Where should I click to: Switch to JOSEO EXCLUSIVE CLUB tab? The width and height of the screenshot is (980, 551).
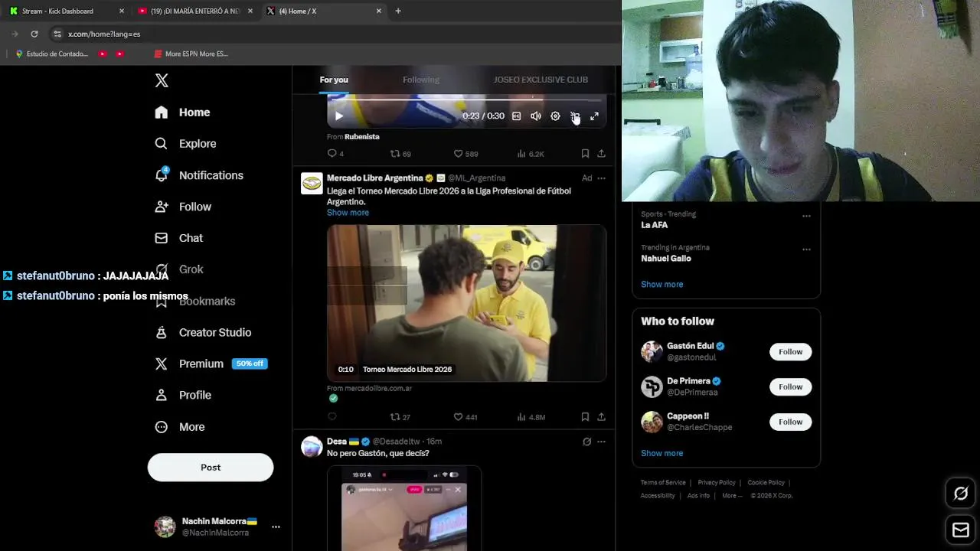pos(541,80)
